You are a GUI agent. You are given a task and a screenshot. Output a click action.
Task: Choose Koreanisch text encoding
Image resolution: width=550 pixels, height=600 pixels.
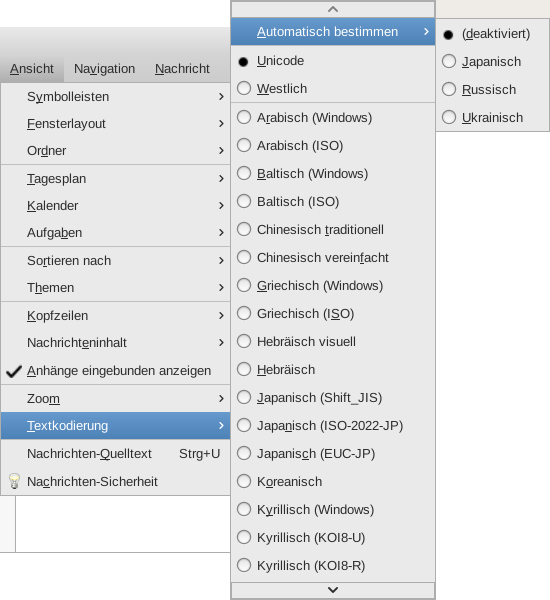(x=333, y=481)
